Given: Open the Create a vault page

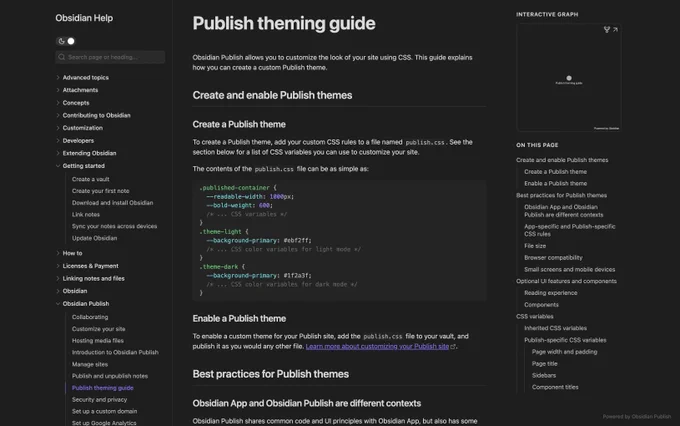Looking at the screenshot, I should pyautogui.click(x=91, y=179).
